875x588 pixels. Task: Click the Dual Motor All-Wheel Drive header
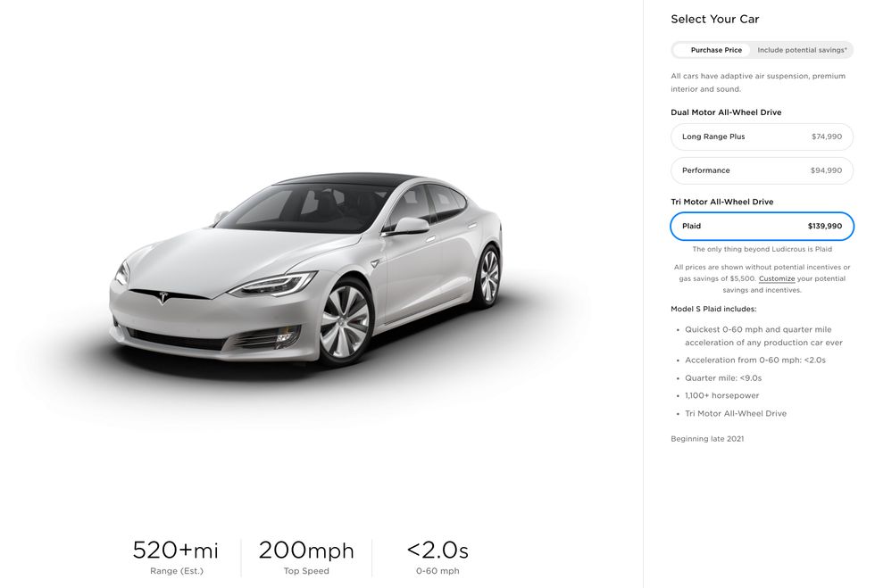click(727, 112)
